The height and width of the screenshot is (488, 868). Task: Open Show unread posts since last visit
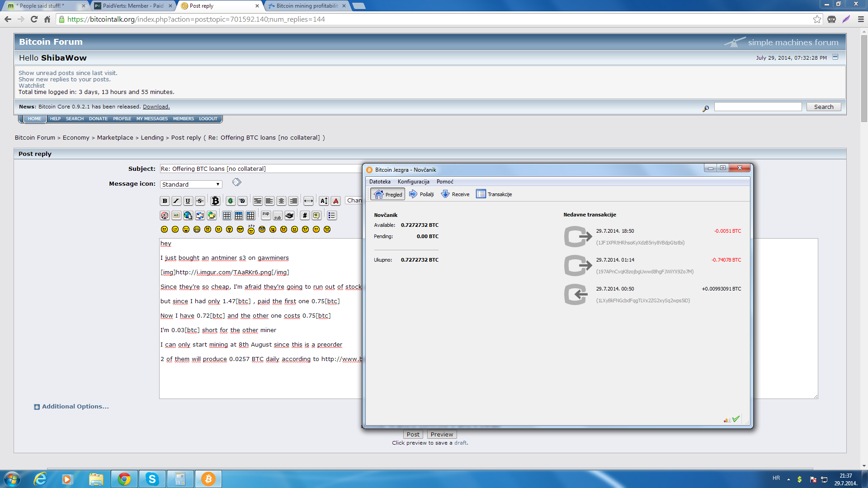68,73
